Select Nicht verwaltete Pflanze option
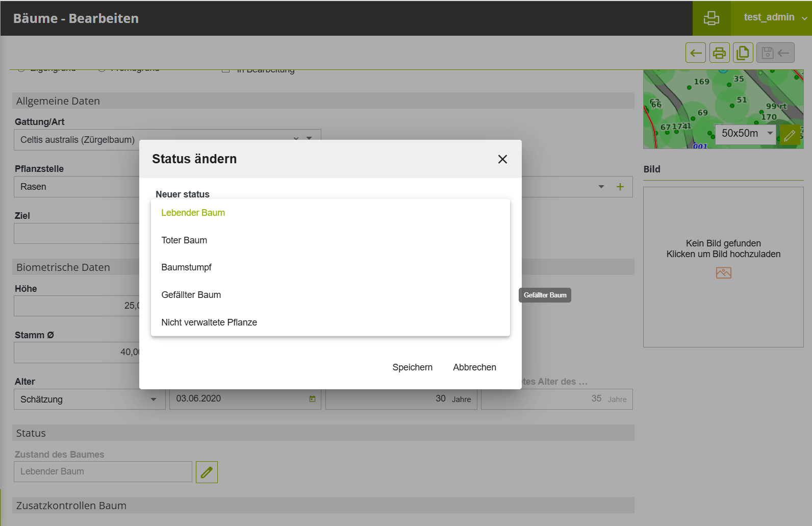The width and height of the screenshot is (812, 526). (209, 322)
